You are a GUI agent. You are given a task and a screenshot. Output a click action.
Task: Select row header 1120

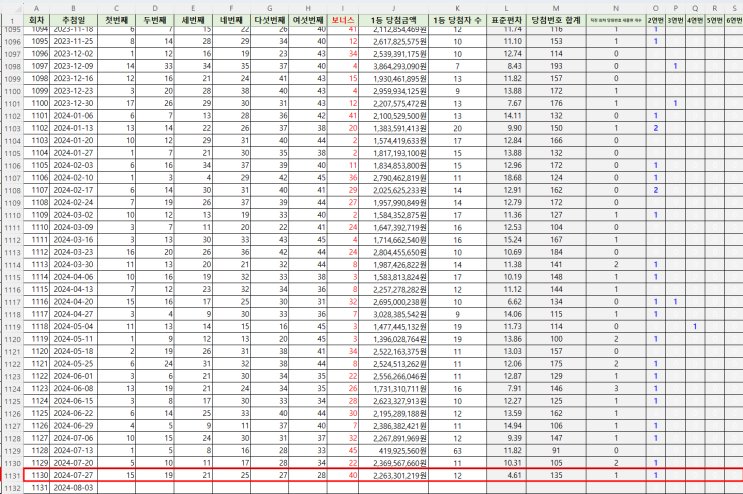12,340
